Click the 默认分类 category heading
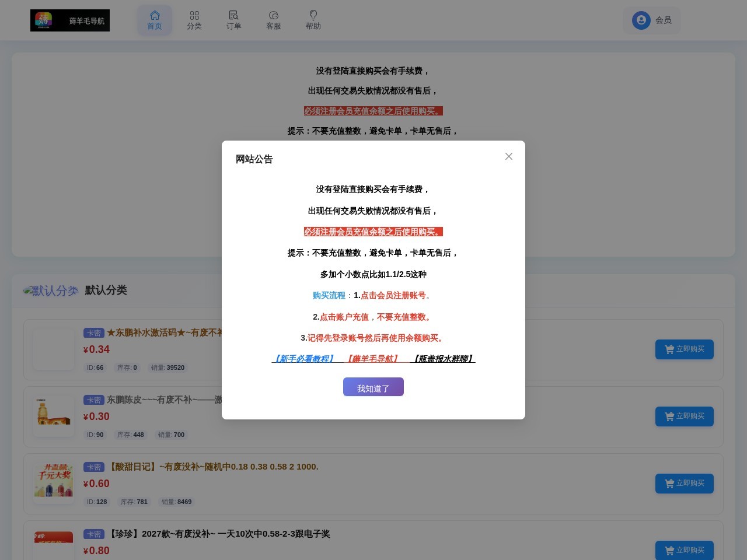Viewport: 747px width, 560px height. [x=106, y=290]
